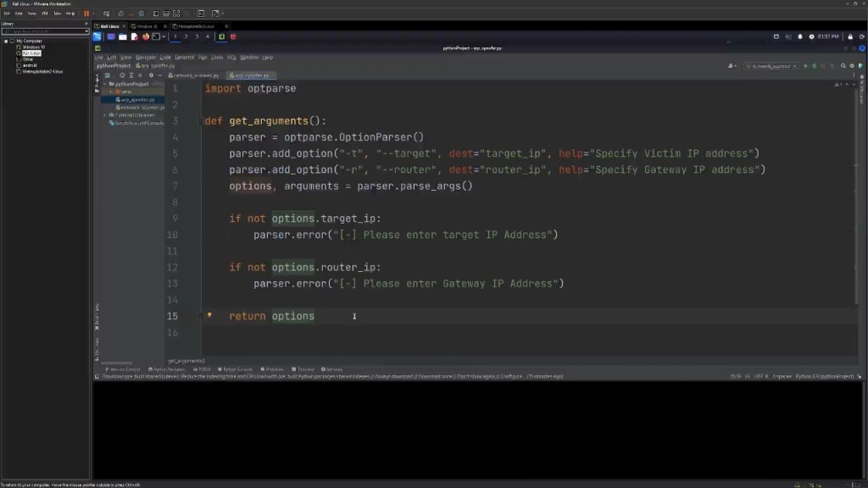This screenshot has width=868, height=488.
Task: Switch to workspace 1
Action: click(175, 36)
